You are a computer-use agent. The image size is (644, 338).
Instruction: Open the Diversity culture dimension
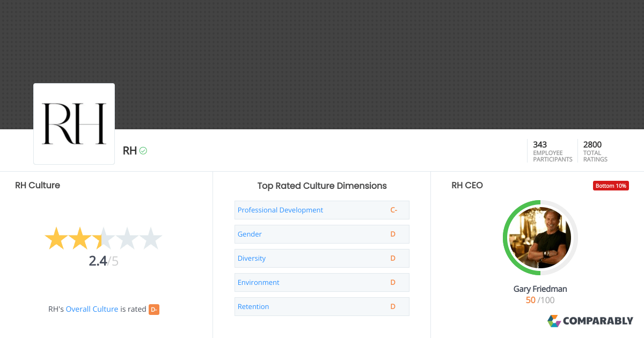pos(252,259)
